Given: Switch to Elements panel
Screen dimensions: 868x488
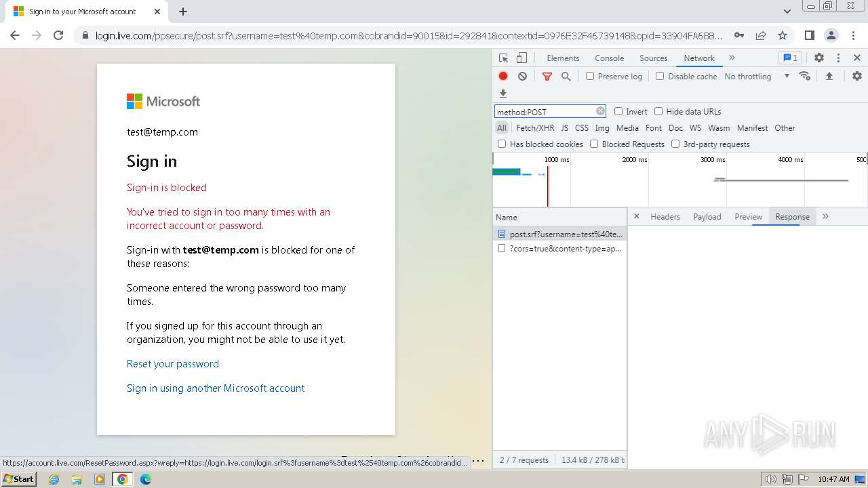Looking at the screenshot, I should click(x=563, y=58).
